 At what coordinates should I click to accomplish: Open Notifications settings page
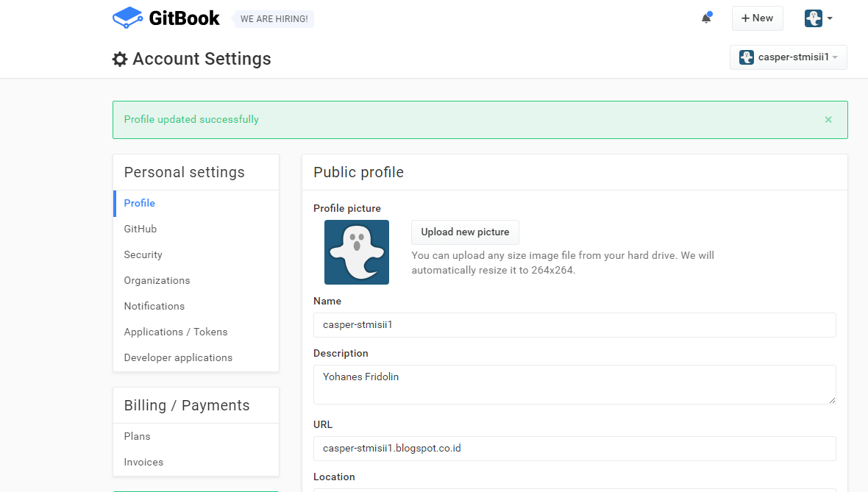[x=154, y=307]
